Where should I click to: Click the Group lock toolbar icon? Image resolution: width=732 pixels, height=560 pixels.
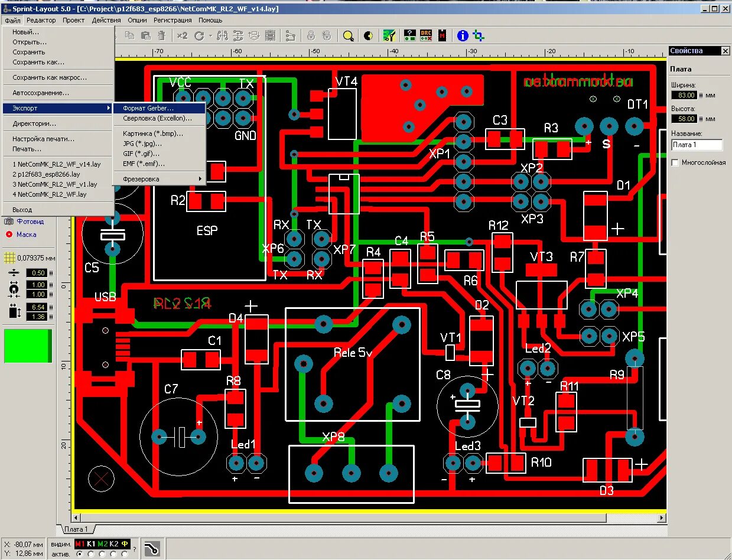click(311, 35)
